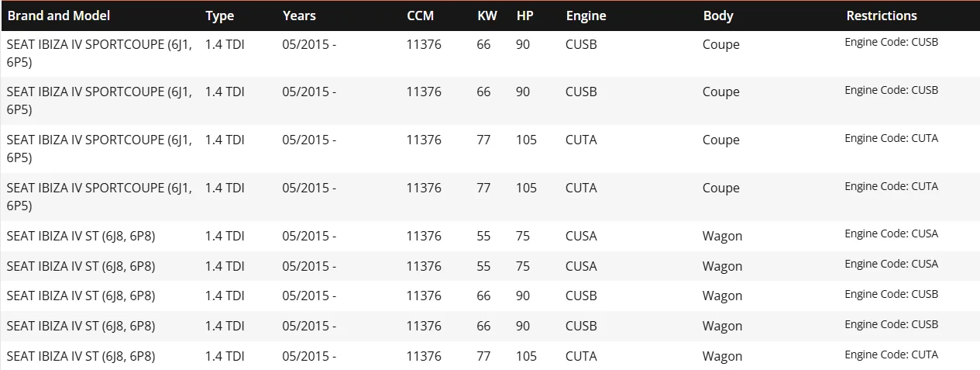
Task: Select the Type column header
Action: 220,16
